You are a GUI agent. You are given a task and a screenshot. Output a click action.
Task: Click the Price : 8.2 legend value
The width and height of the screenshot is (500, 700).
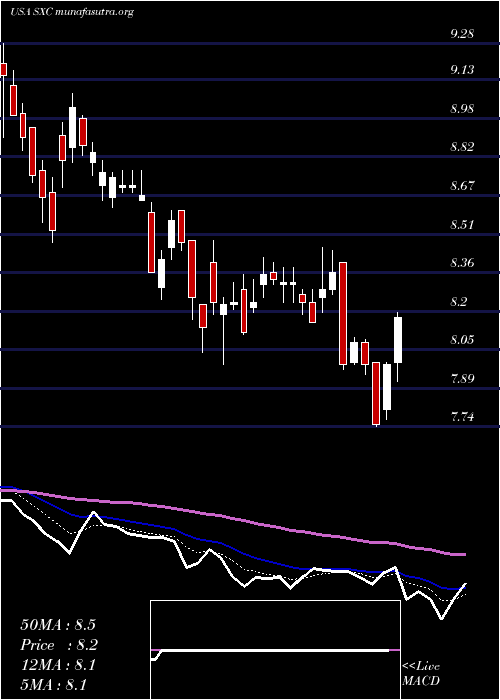[x=59, y=645]
